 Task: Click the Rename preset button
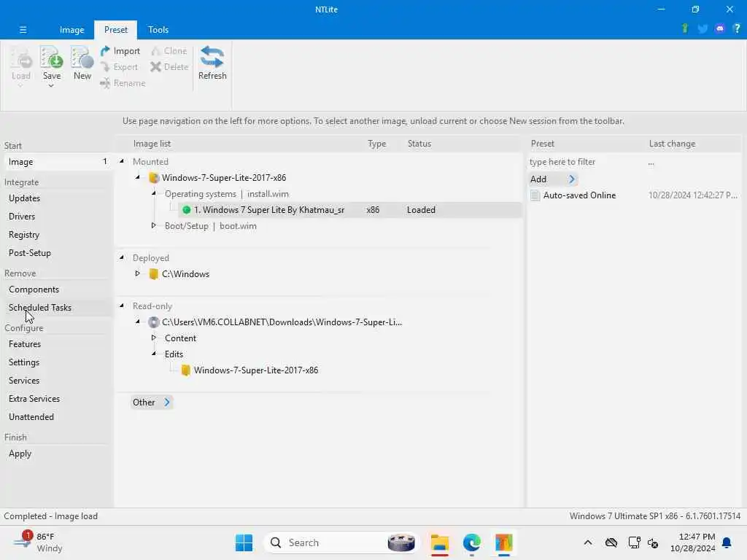click(x=123, y=83)
